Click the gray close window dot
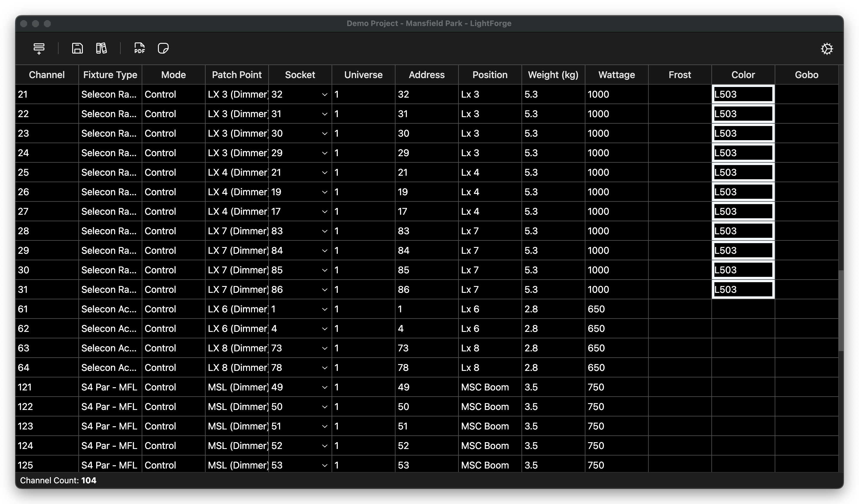This screenshot has width=859, height=504. tap(24, 23)
